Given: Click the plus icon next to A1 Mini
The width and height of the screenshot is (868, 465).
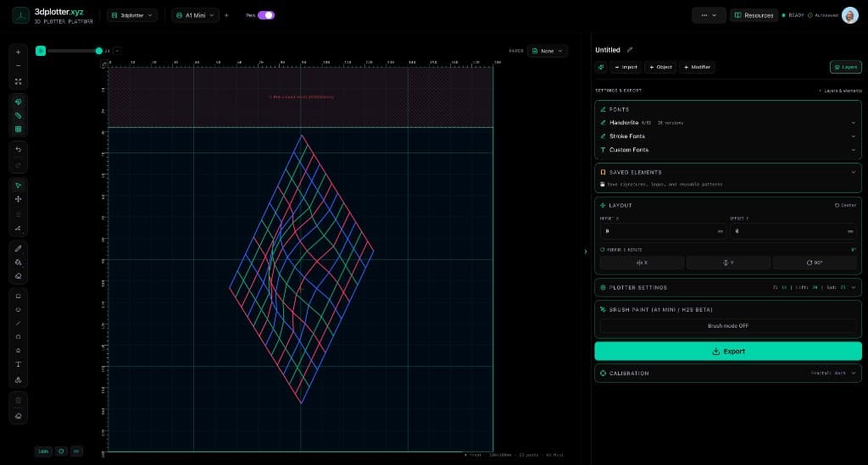Looking at the screenshot, I should point(226,15).
